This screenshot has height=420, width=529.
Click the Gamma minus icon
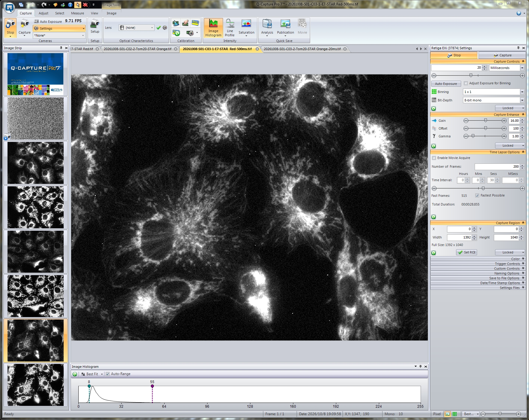(466, 136)
